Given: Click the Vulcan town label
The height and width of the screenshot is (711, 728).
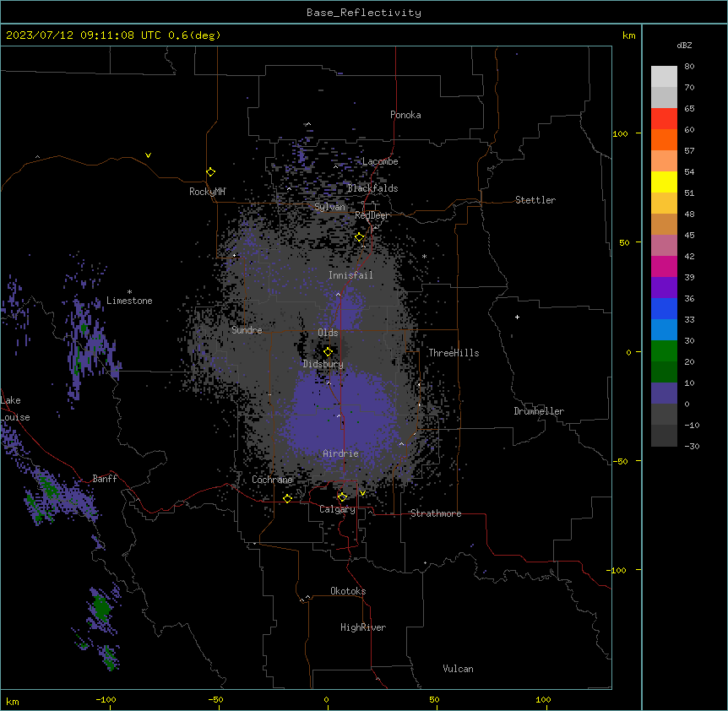Looking at the screenshot, I should tap(459, 669).
